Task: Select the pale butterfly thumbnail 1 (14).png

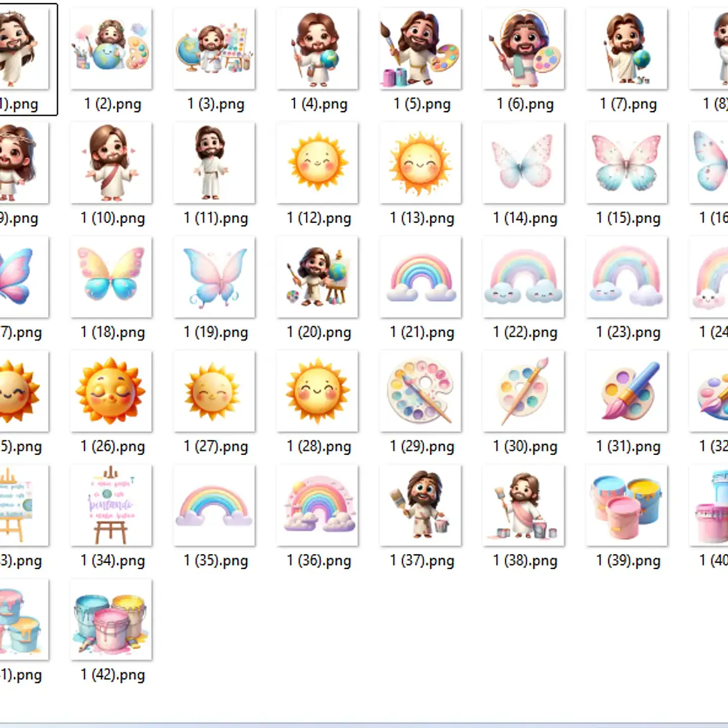Action: pos(523,163)
